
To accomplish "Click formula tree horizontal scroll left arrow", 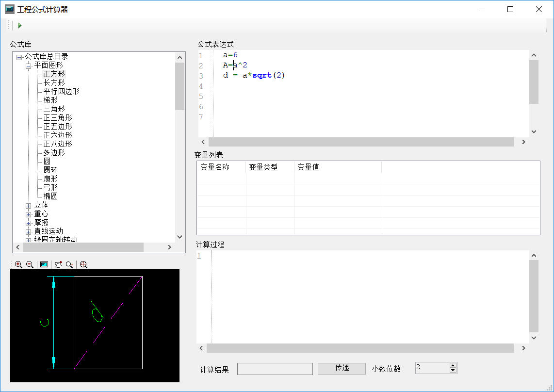I will pos(18,247).
